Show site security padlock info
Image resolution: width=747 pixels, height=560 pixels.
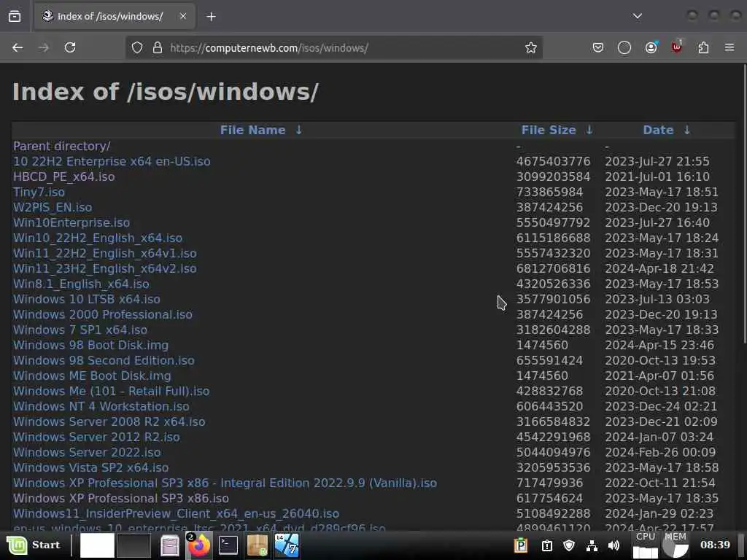158,47
